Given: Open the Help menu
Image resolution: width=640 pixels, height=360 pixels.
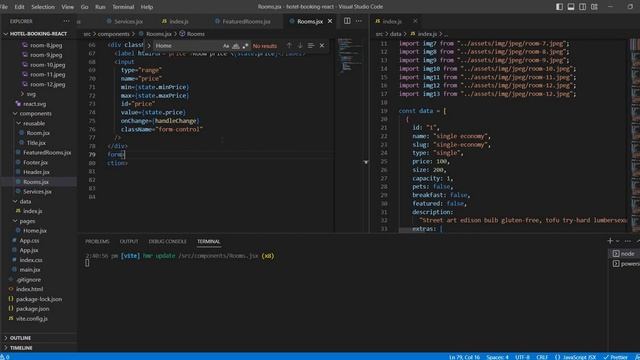Looking at the screenshot, I should (147, 7).
